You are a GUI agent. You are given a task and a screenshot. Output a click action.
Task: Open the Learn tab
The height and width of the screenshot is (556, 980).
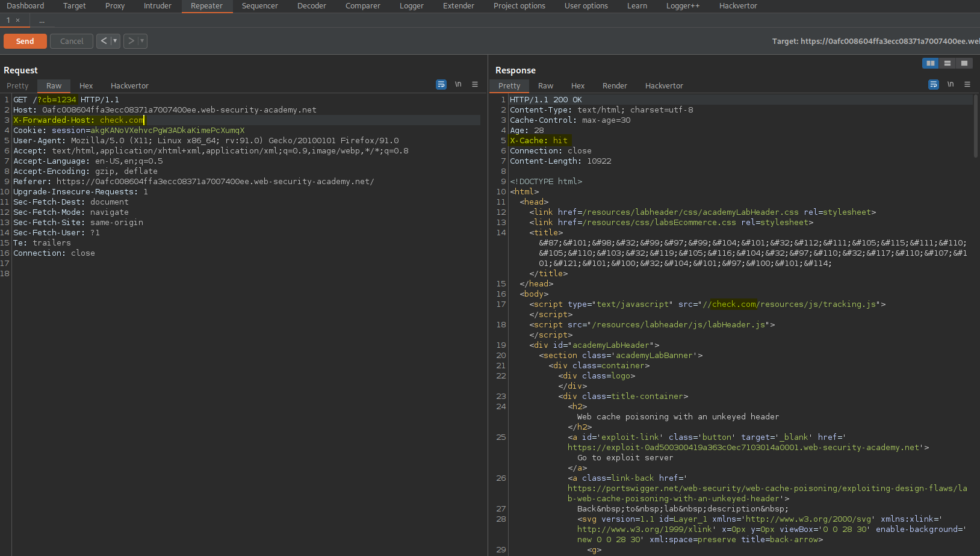637,6
